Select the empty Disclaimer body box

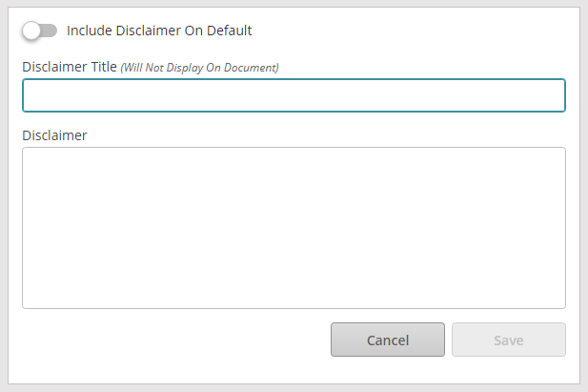[x=294, y=228]
